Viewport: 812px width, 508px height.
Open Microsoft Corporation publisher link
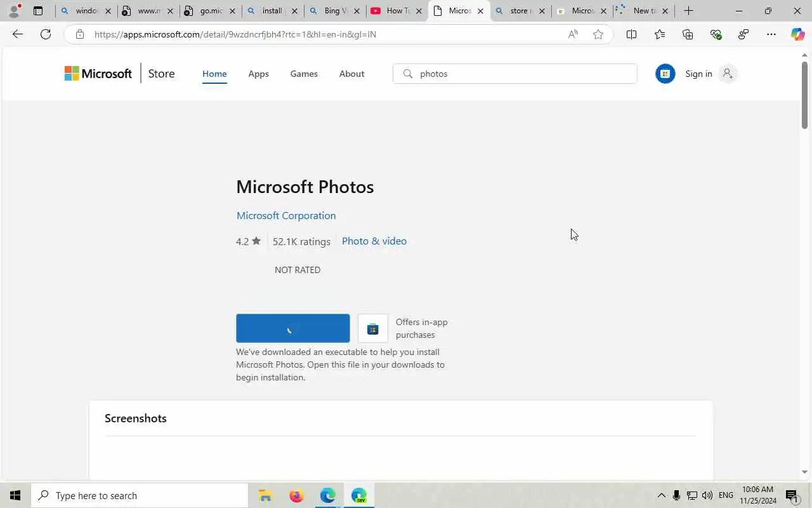[x=286, y=215]
